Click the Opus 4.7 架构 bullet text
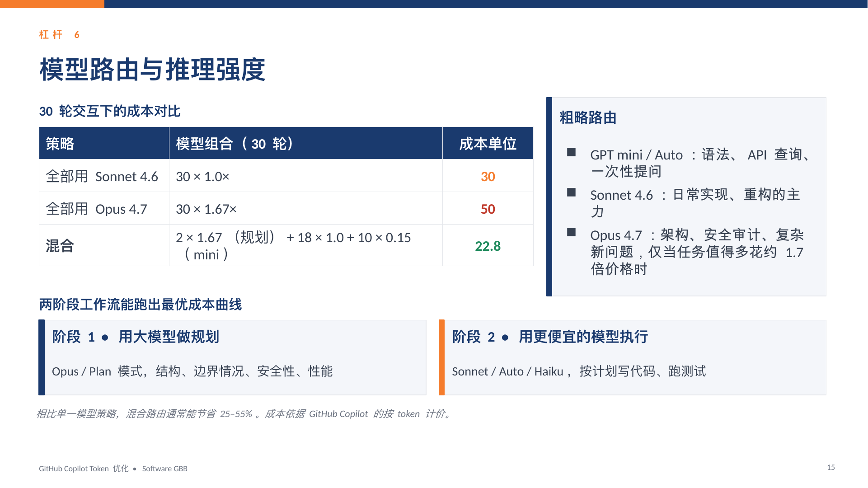The width and height of the screenshot is (868, 488). 697,252
